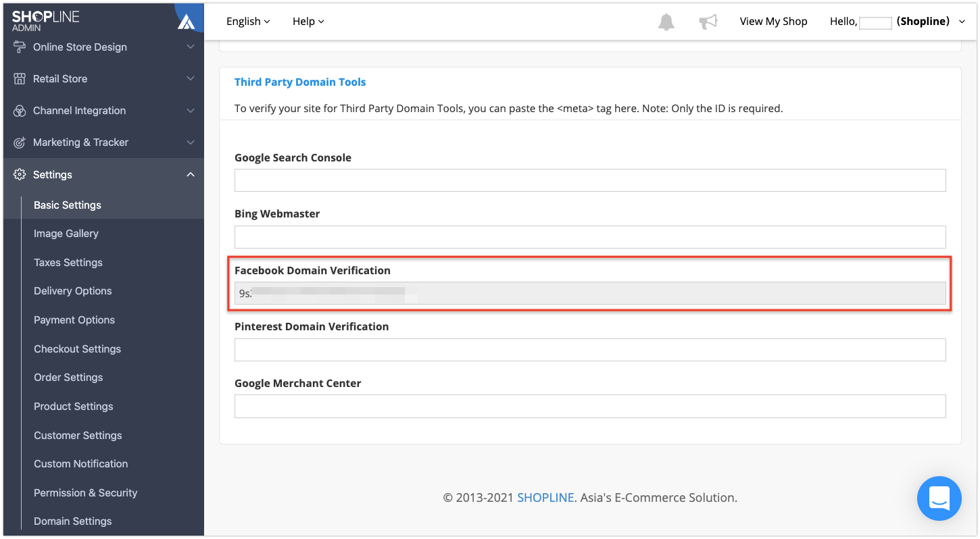Expand the user account dropdown arrow
Screen dimensions: 980x539
(962, 22)
